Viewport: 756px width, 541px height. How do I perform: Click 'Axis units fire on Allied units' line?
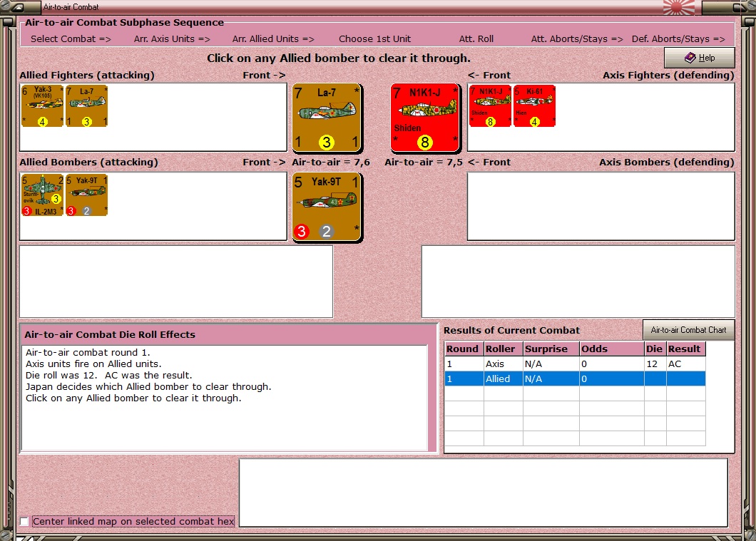93,364
